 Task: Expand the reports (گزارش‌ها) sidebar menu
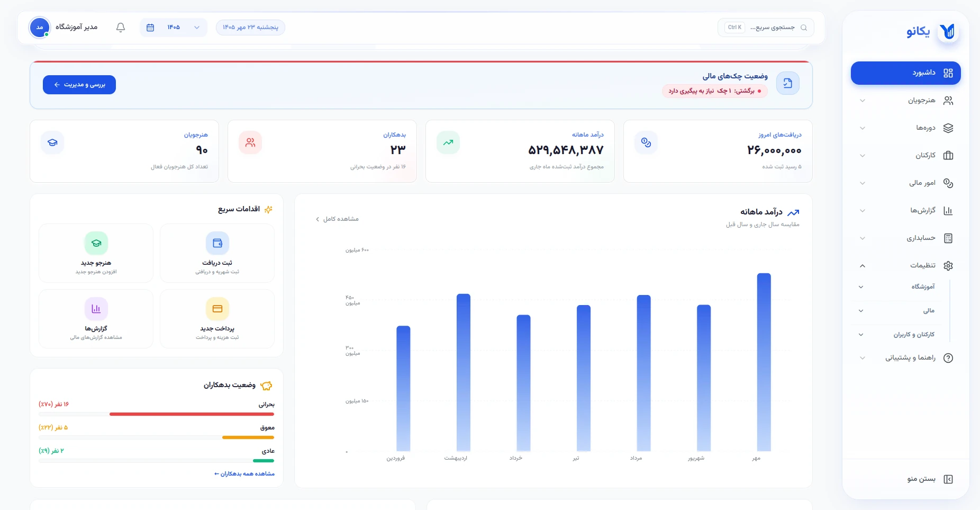pyautogui.click(x=905, y=211)
